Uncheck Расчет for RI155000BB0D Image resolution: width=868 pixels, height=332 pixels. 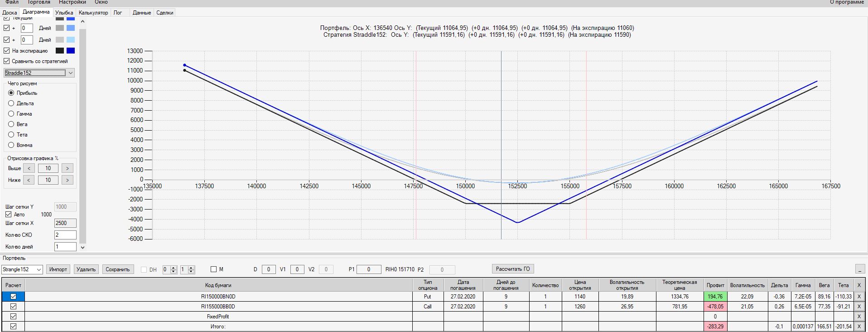(x=13, y=307)
